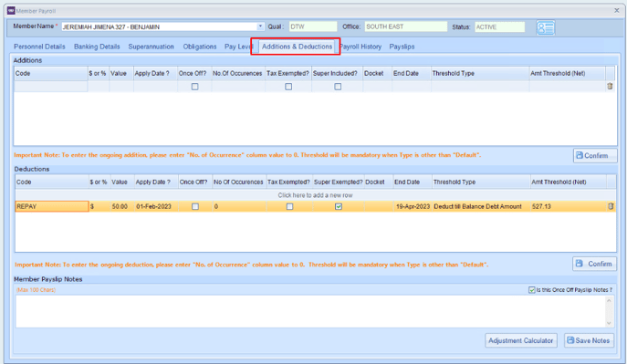Click the 50.00 value cell in REPAY row
This screenshot has width=627, height=364.
point(121,206)
